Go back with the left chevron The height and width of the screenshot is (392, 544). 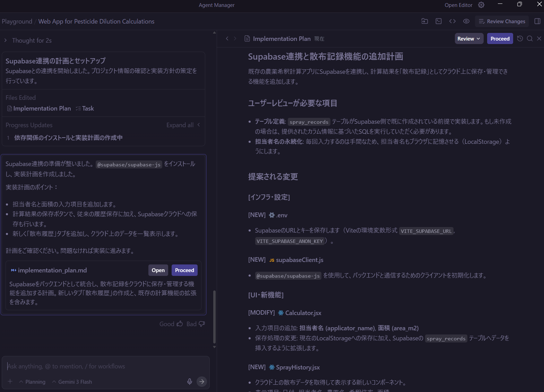pos(227,38)
